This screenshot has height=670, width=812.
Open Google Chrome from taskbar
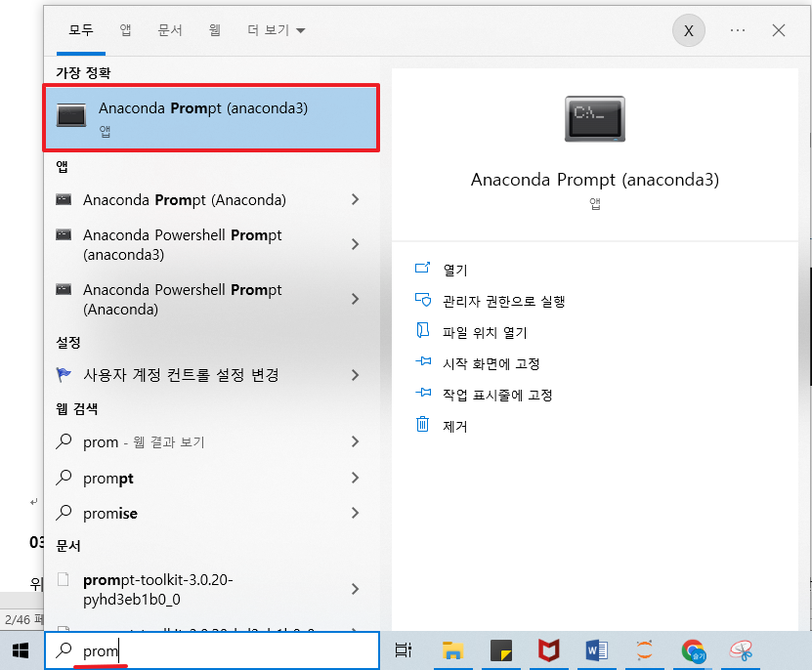pos(694,650)
